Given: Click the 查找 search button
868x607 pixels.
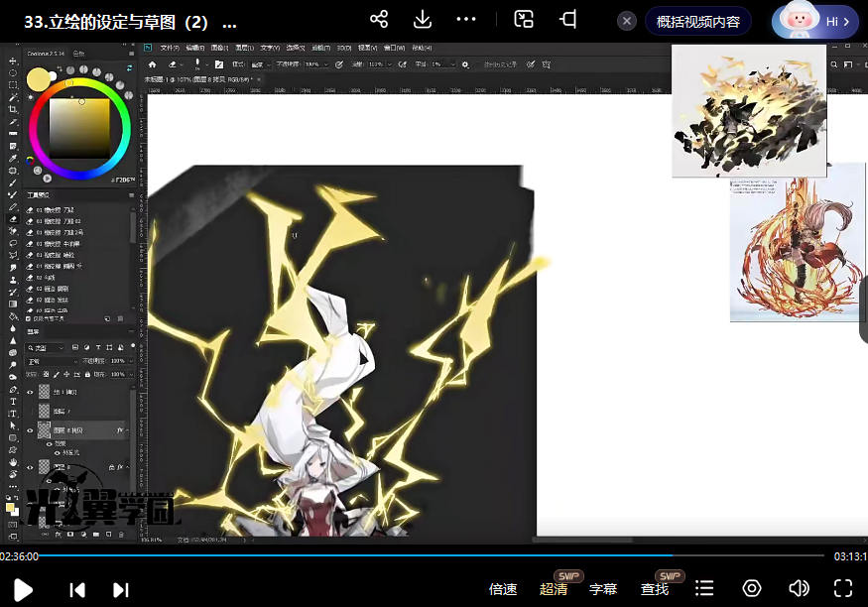Looking at the screenshot, I should (655, 589).
